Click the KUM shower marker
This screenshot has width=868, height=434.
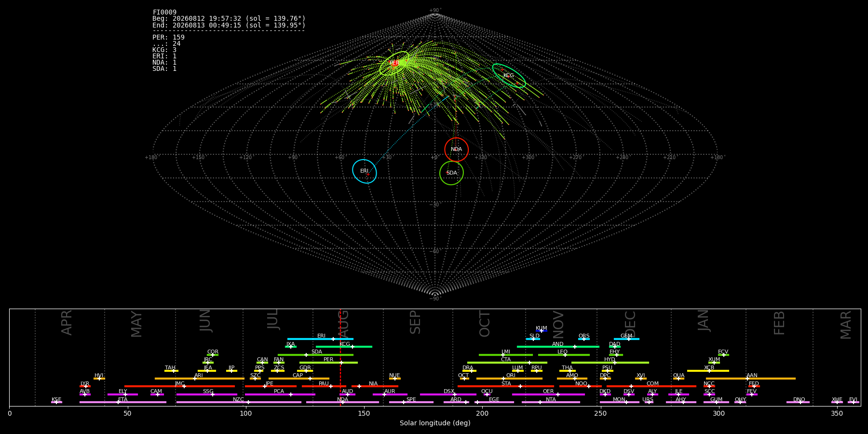[x=542, y=331]
